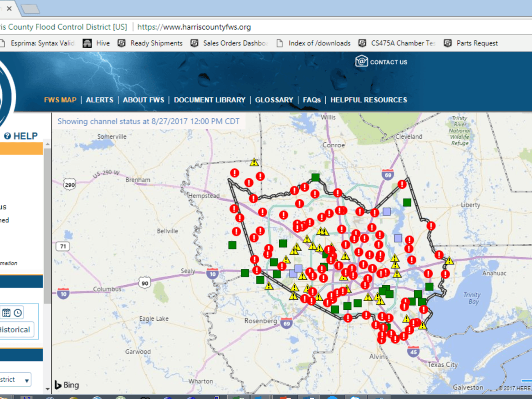Click the Parts Request bookmark icon

448,43
